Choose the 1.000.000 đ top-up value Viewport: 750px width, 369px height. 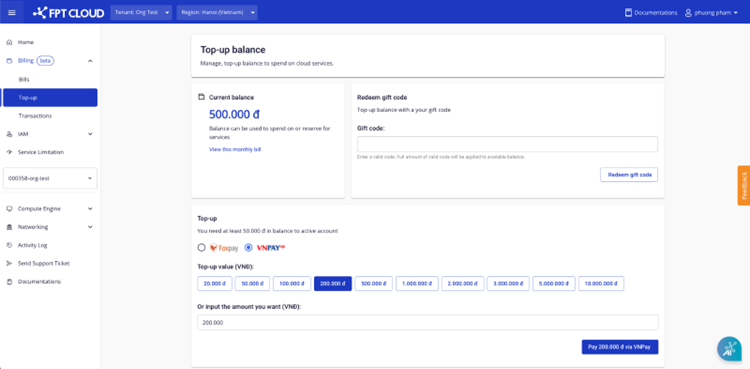(417, 283)
